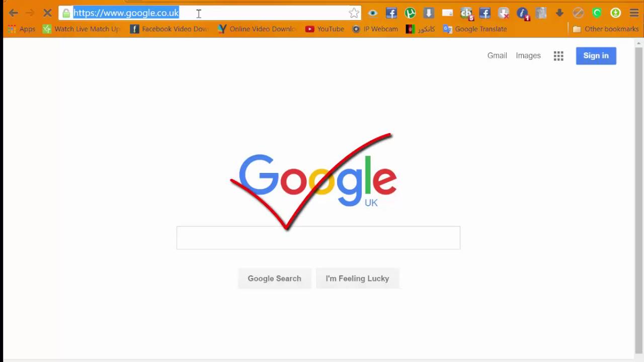644x362 pixels.
Task: Open the Google Translate bookmark
Action: pyautogui.click(x=475, y=29)
